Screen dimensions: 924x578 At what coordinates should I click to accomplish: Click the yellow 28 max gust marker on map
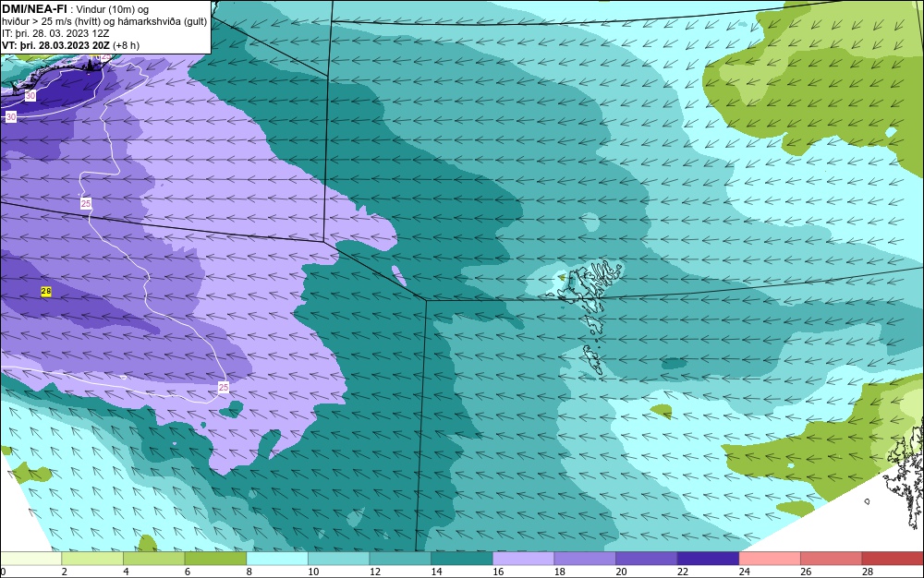[46, 292]
